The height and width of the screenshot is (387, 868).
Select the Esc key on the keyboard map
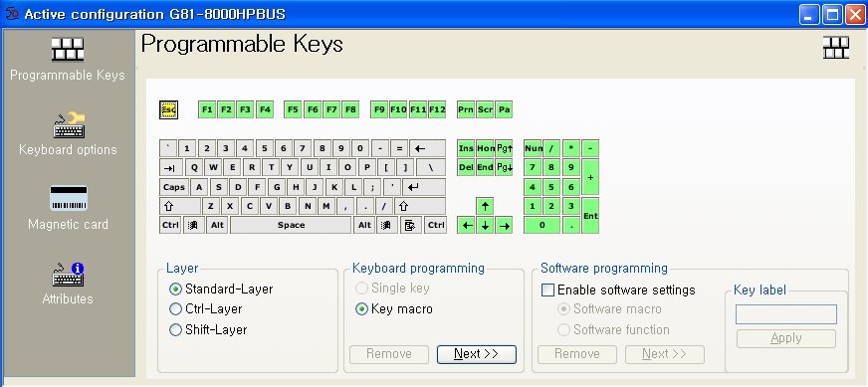point(168,109)
